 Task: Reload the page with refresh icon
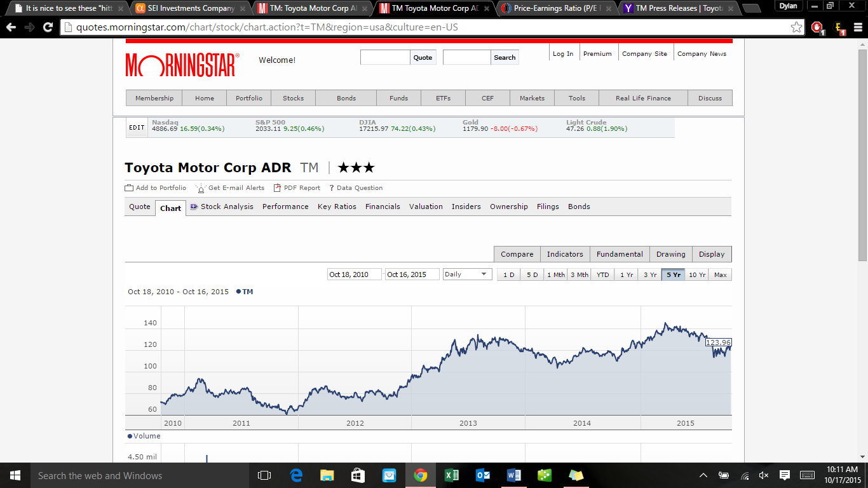tap(48, 27)
